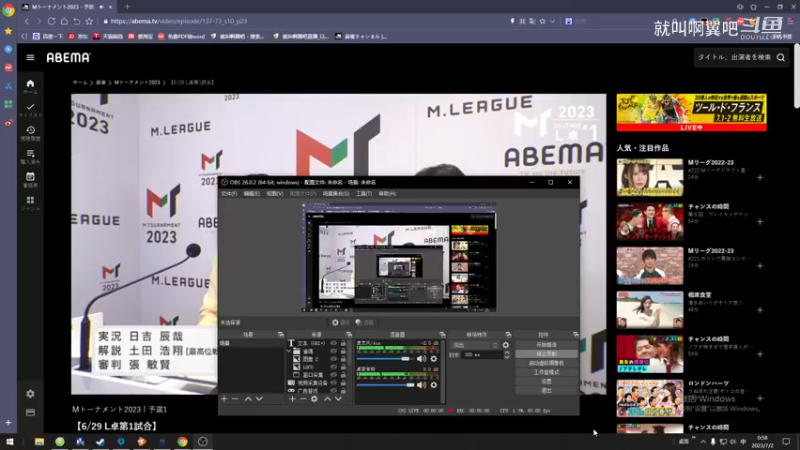Toggle visibility of the LOGO source
The width and height of the screenshot is (800, 450).
(x=334, y=367)
